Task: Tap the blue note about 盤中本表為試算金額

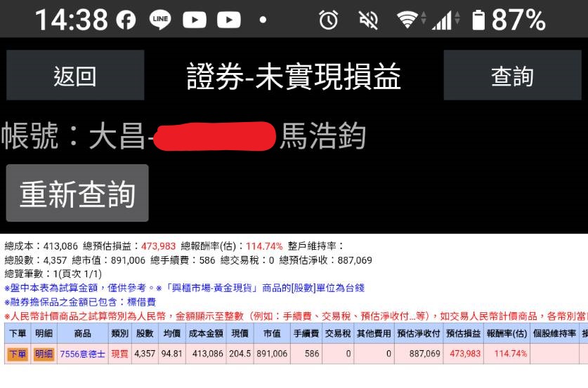Action: tap(185, 288)
